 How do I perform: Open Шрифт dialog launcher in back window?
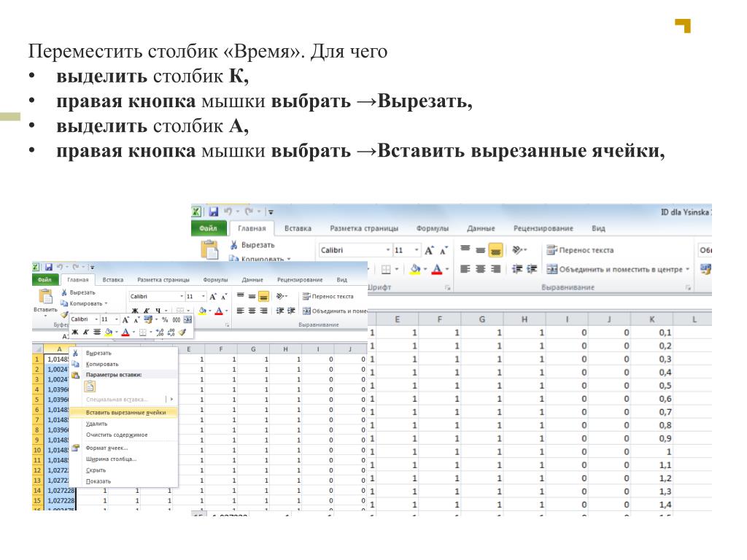[447, 287]
